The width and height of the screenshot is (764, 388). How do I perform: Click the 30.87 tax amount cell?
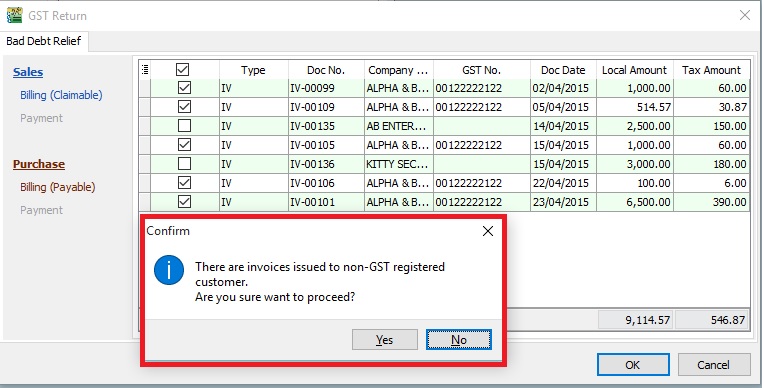pyautogui.click(x=711, y=107)
